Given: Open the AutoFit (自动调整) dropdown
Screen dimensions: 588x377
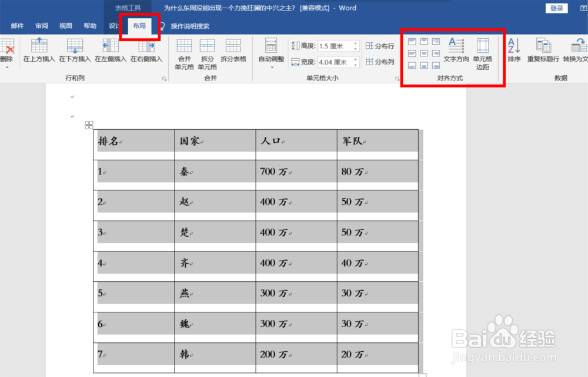Looking at the screenshot, I should [x=271, y=53].
